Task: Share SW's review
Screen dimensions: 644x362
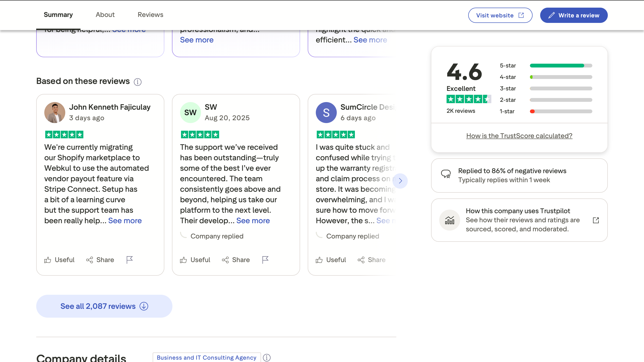Action: point(236,260)
